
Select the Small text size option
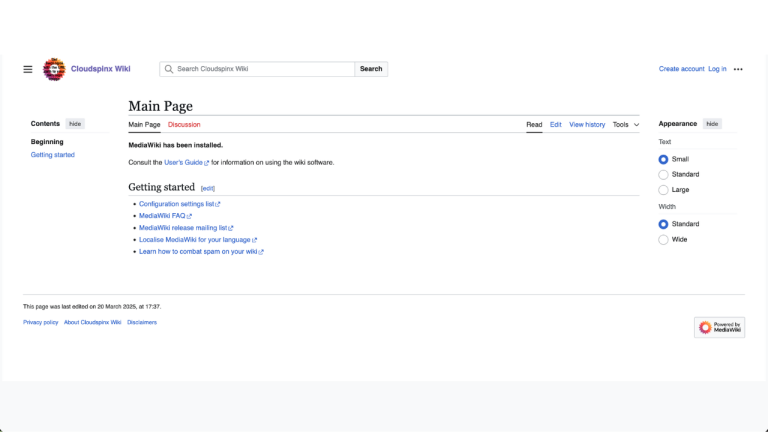pos(663,159)
